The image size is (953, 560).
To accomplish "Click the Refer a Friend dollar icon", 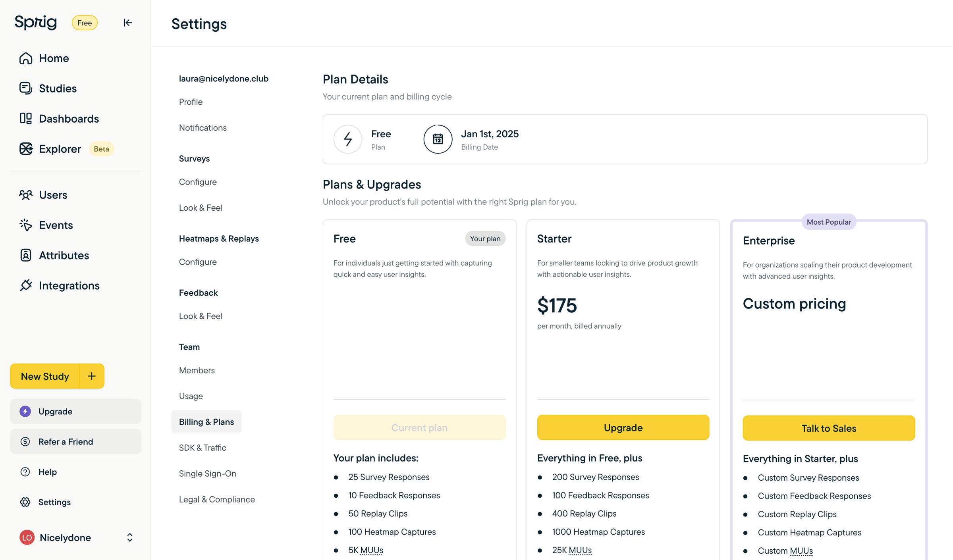I will coord(25,441).
